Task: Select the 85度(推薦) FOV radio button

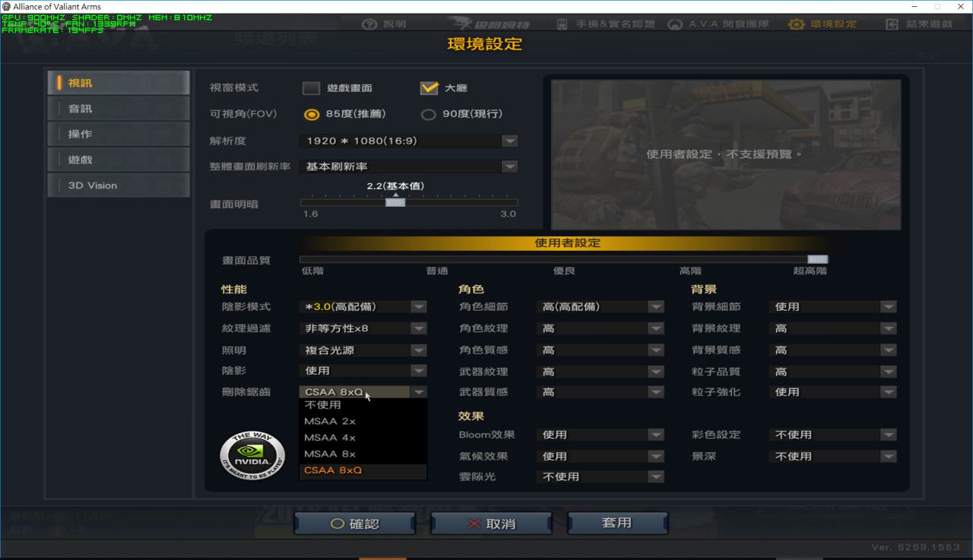Action: point(311,115)
